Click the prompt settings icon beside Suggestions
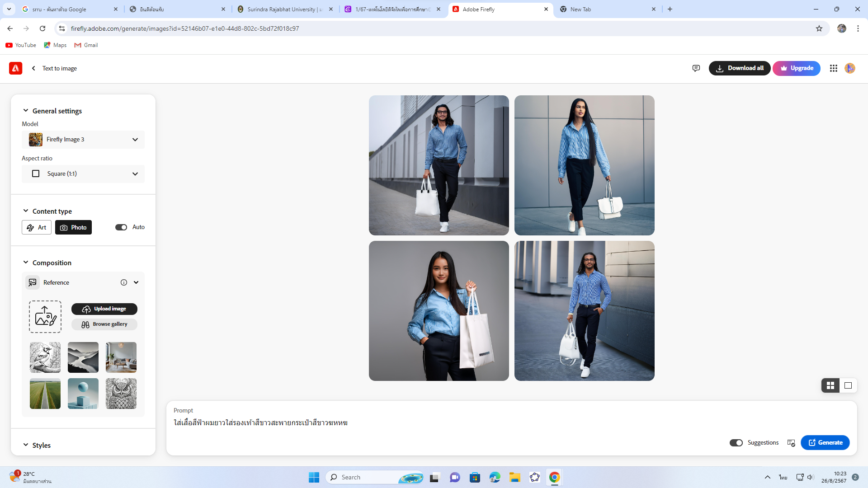The width and height of the screenshot is (868, 488). 791,443
